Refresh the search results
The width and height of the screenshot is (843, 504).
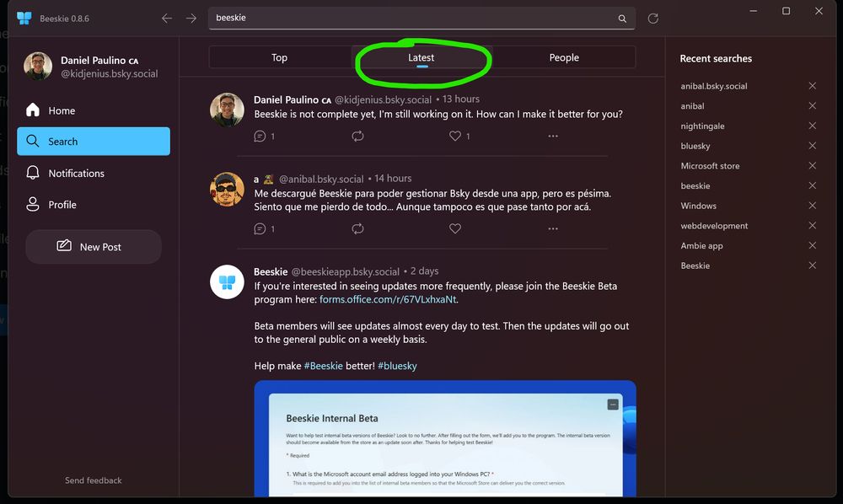[652, 19]
